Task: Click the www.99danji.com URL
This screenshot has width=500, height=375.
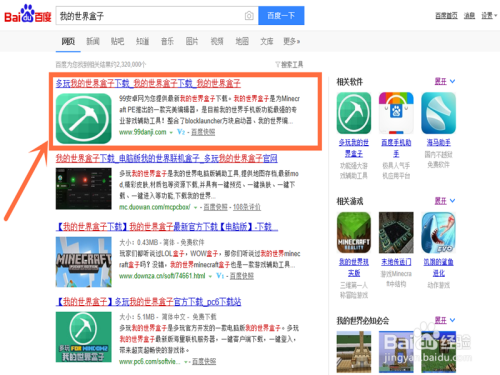Action: (x=143, y=132)
